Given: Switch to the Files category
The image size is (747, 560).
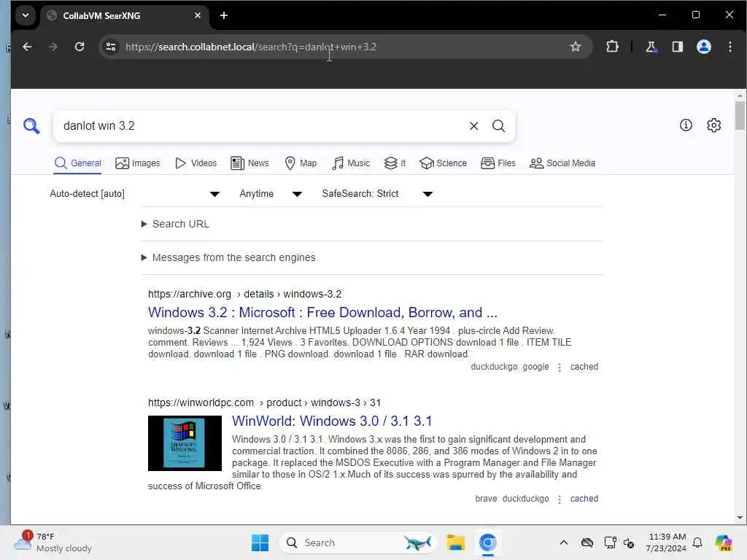Looking at the screenshot, I should 498,163.
